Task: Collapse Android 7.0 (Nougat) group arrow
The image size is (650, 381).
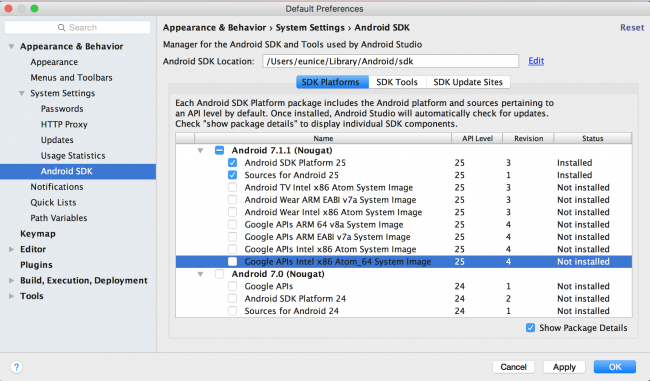Action: pos(200,274)
